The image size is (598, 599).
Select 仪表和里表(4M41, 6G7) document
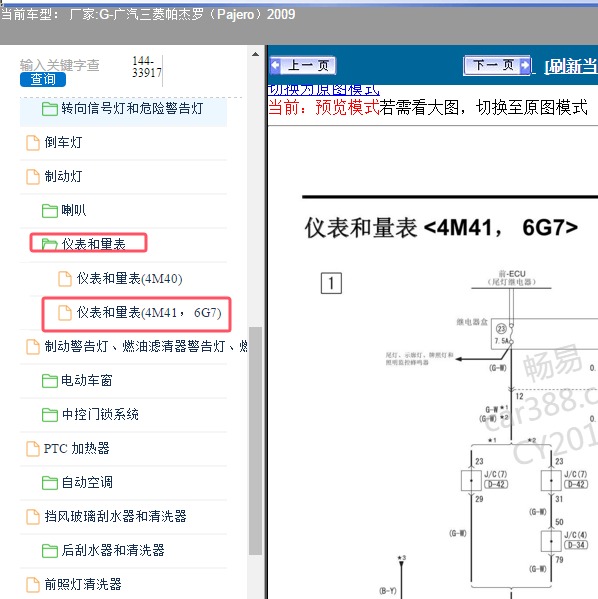[149, 312]
